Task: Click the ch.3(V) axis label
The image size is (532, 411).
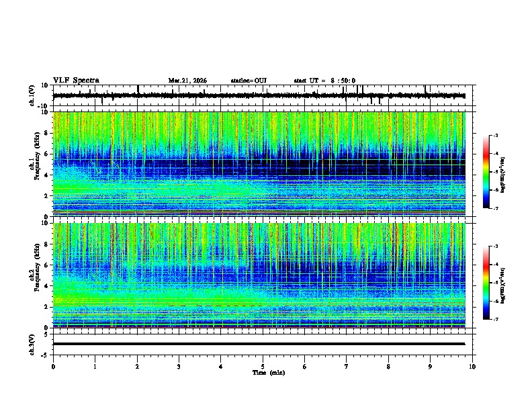Action: [x=32, y=345]
